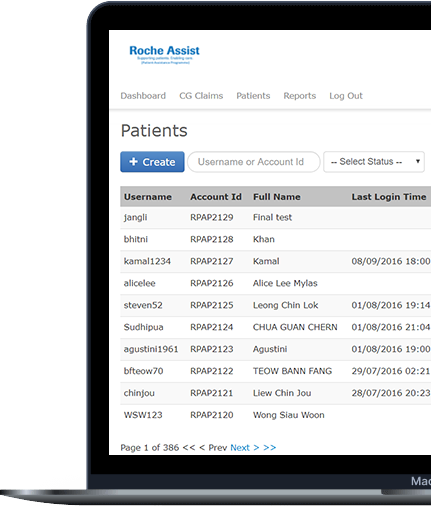The height and width of the screenshot is (506, 431).
Task: Click the Create patient button
Action: (x=152, y=162)
